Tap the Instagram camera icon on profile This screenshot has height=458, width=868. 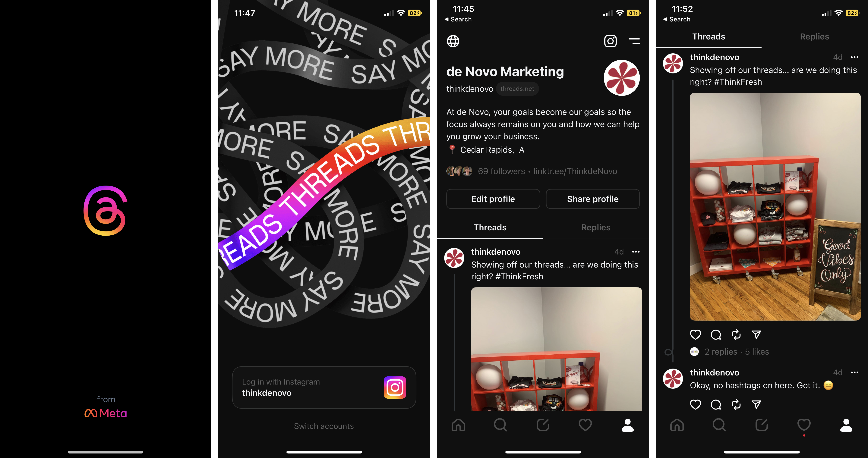coord(610,41)
